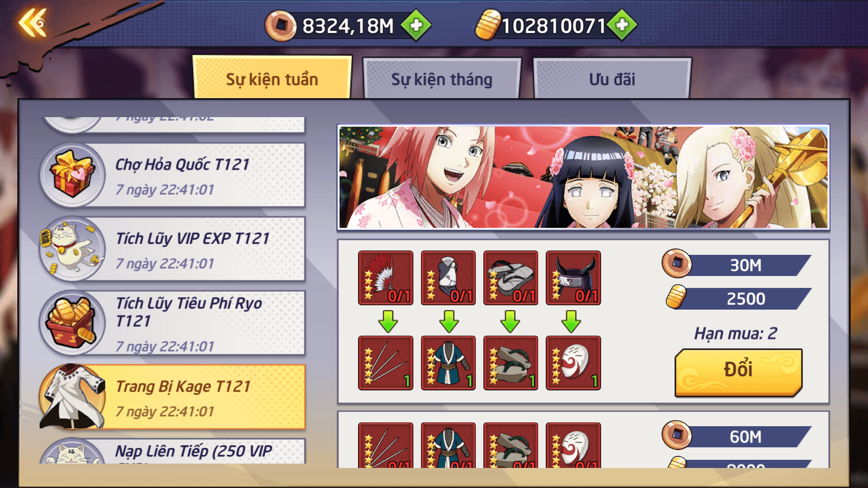Open Tích Lũy Tiêu Phí Ryo T121
The width and height of the screenshot is (868, 488).
[x=173, y=323]
